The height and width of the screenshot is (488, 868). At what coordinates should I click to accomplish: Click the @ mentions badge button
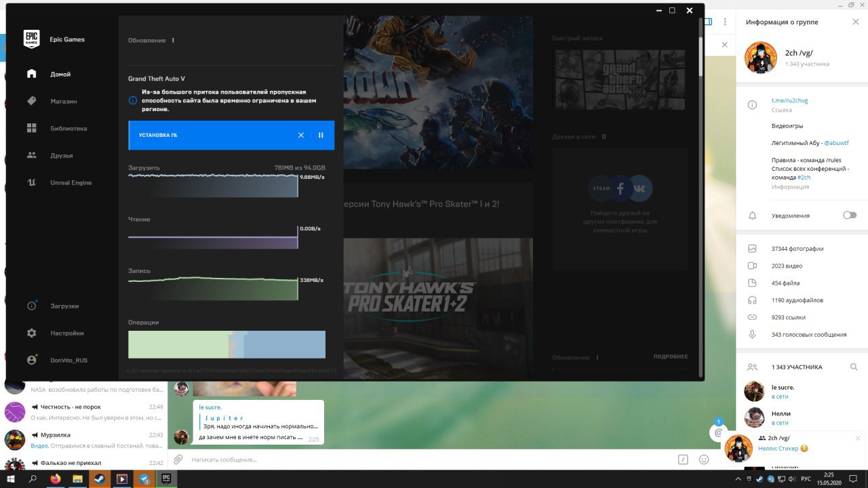pos(718,432)
